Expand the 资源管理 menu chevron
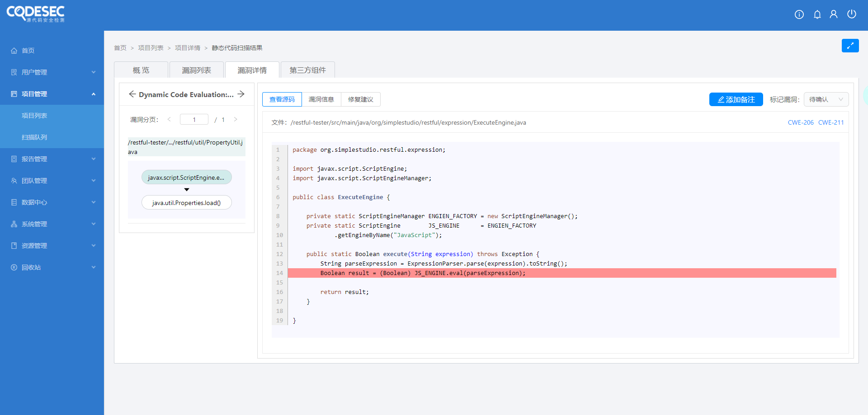 94,246
